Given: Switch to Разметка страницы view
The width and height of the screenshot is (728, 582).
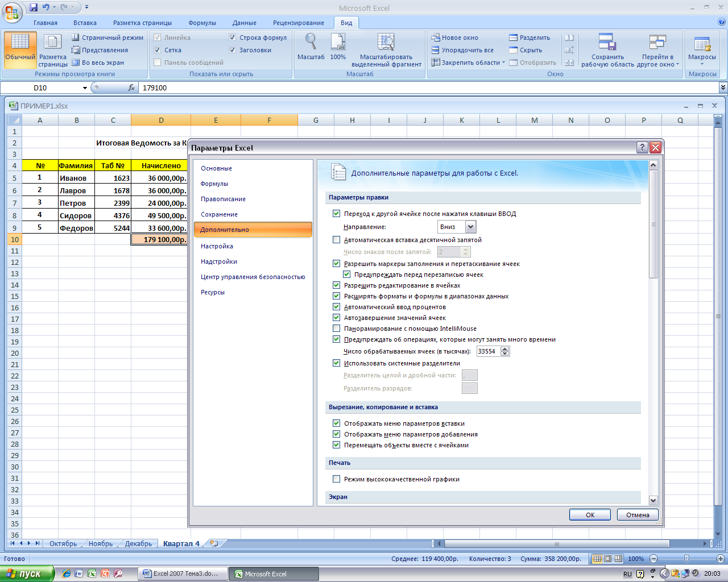Looking at the screenshot, I should [x=53, y=50].
